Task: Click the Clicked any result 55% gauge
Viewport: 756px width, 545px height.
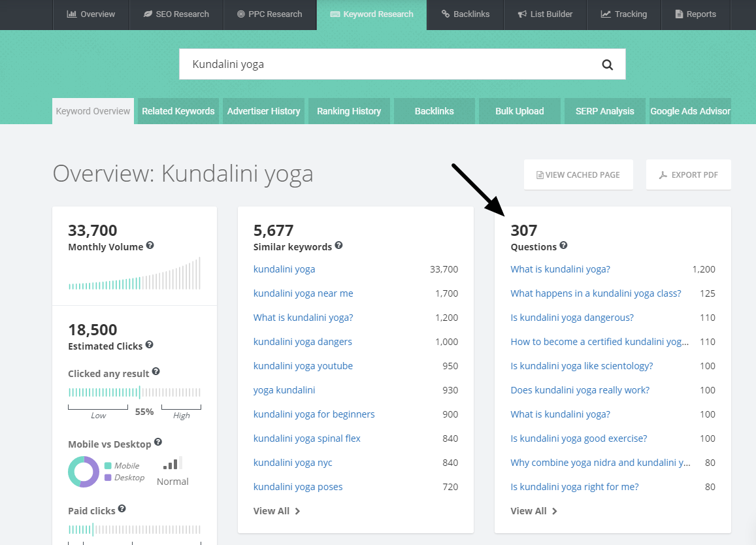Action: tap(135, 391)
